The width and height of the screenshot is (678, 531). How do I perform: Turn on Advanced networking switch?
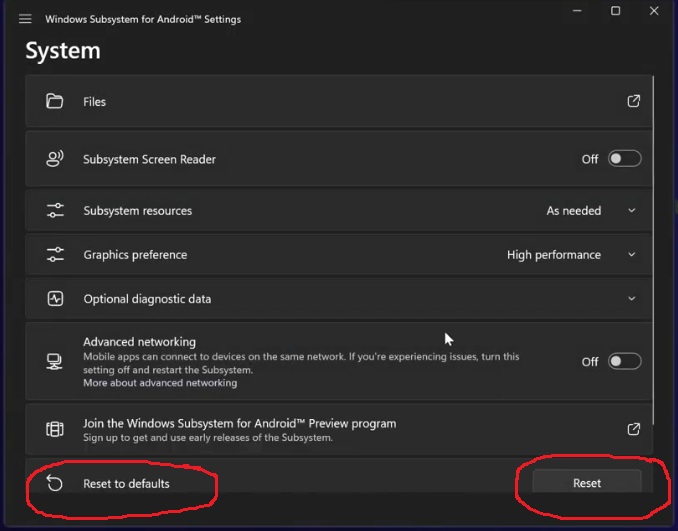(x=624, y=361)
